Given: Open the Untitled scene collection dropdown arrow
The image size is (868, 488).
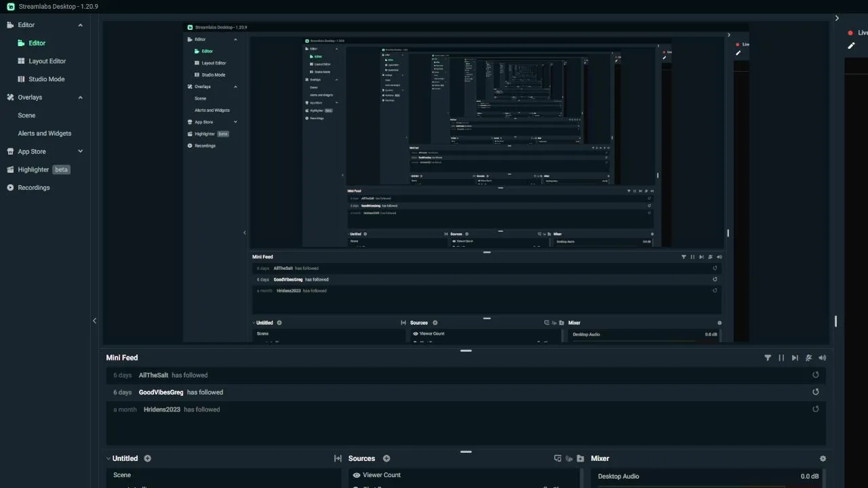Looking at the screenshot, I should pyautogui.click(x=108, y=459).
